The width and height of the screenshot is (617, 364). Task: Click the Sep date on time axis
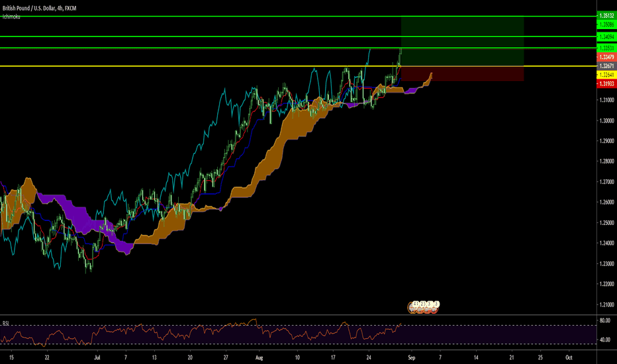(412, 357)
